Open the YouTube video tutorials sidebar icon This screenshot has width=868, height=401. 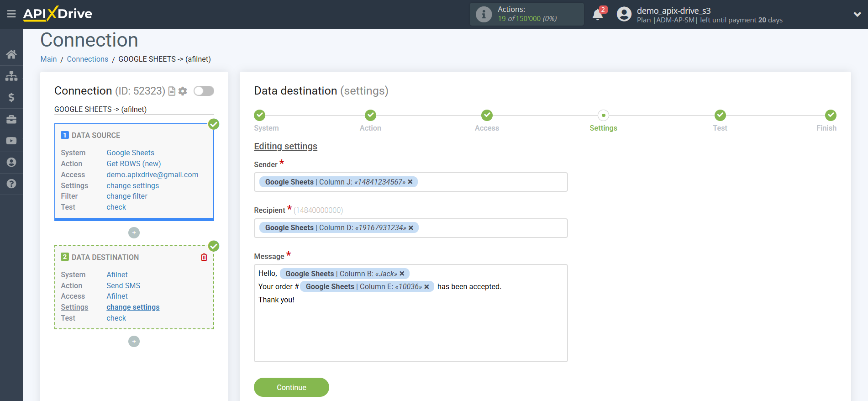[11, 141]
